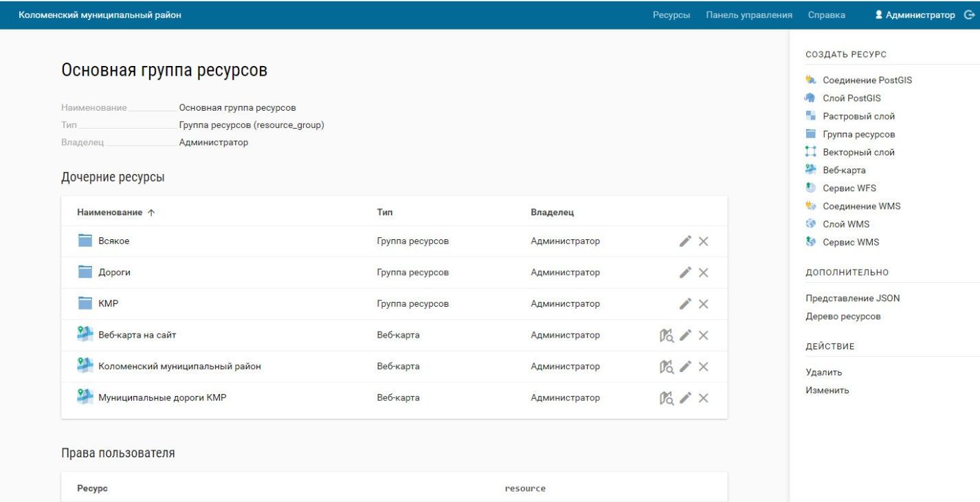980x502 pixels.
Task: Click the КМР folder icon
Action: coord(85,303)
